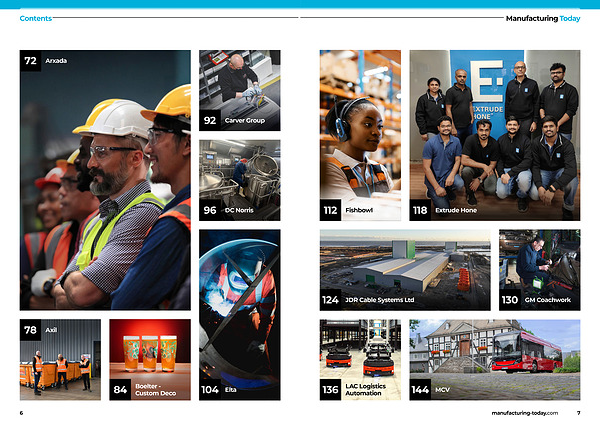
Task: Click the 'GM Coachwork' caption label
Action: coord(548,300)
